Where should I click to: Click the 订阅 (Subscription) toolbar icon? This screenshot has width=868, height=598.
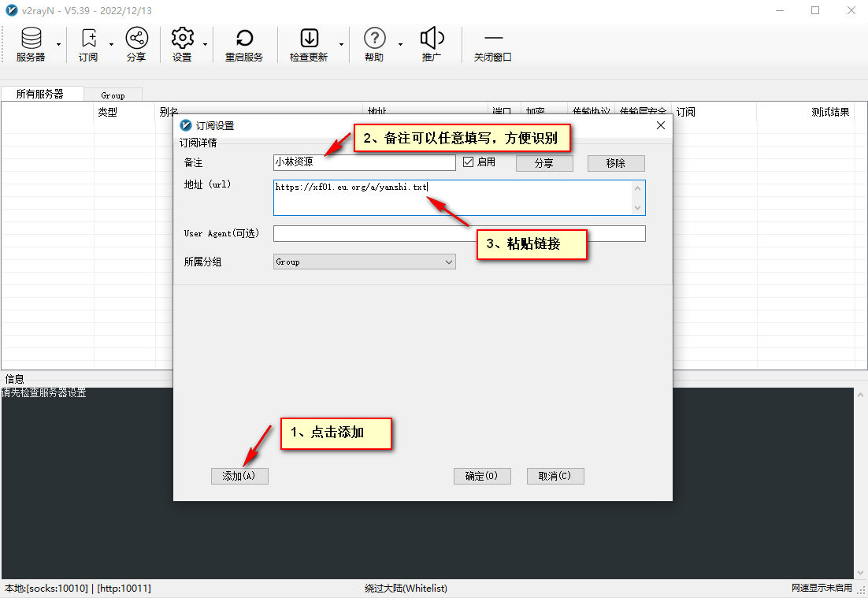(x=88, y=44)
